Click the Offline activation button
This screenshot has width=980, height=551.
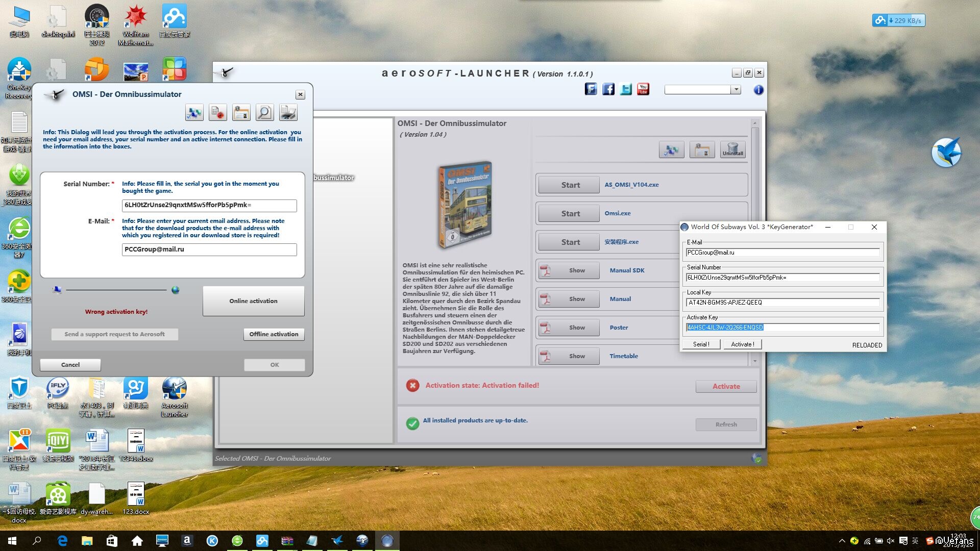coord(274,334)
